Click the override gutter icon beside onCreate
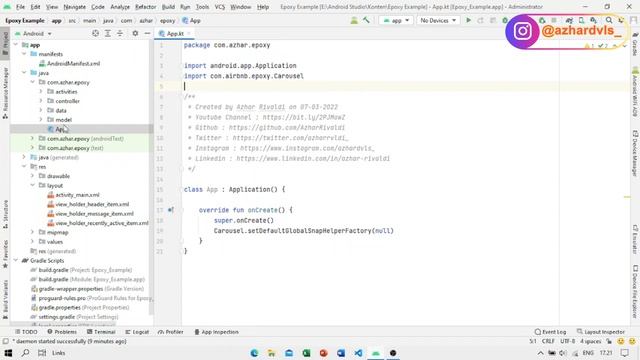The image size is (640, 360). [171, 210]
